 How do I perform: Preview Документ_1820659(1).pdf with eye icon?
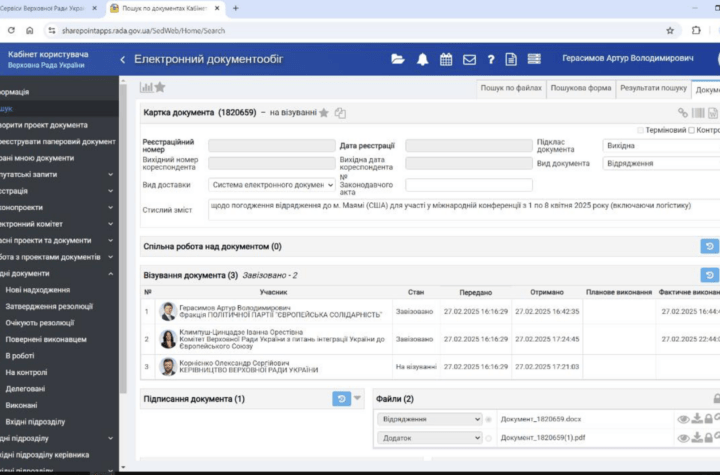coord(683,438)
